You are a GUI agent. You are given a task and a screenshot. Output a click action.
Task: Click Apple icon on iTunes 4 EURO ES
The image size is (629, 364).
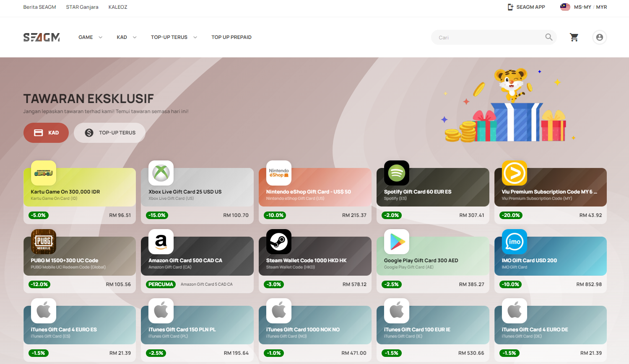click(44, 311)
